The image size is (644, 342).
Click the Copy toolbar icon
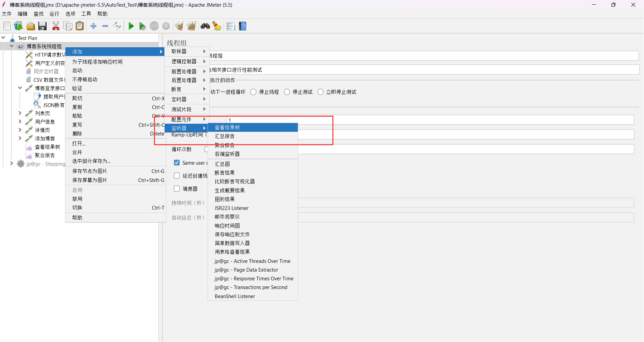[68, 26]
